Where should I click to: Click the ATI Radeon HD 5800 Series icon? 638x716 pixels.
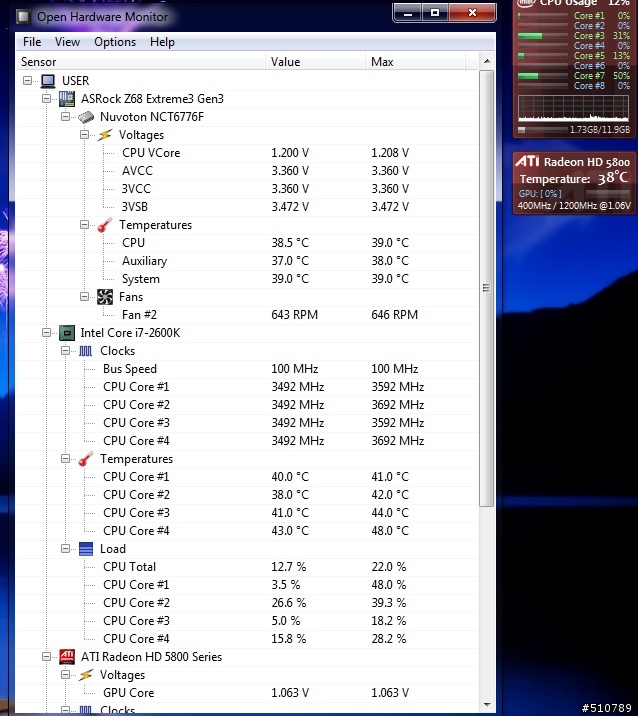(67, 657)
